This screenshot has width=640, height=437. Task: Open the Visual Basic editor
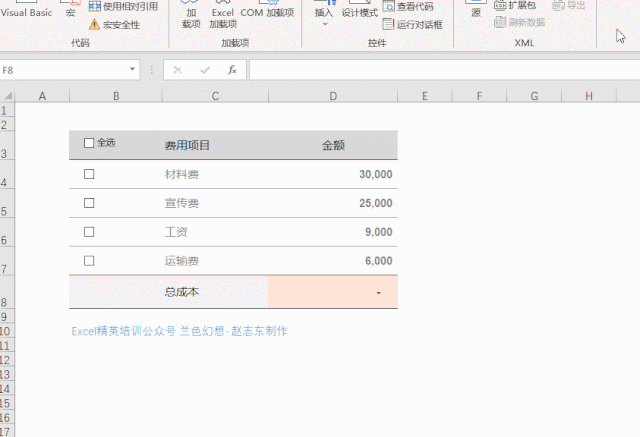click(27, 10)
